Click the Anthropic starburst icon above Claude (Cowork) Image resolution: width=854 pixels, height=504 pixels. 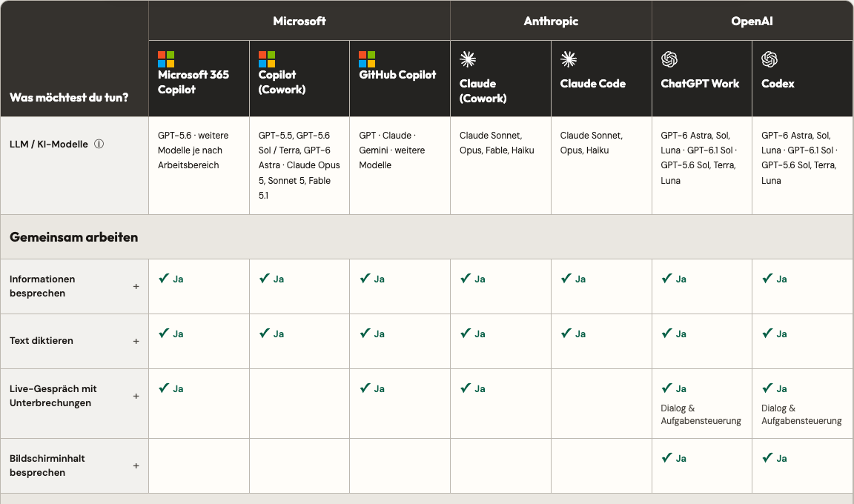tap(467, 59)
